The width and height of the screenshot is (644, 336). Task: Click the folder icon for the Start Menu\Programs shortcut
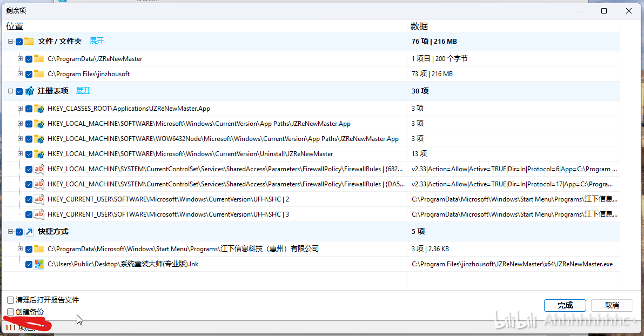[x=38, y=249]
